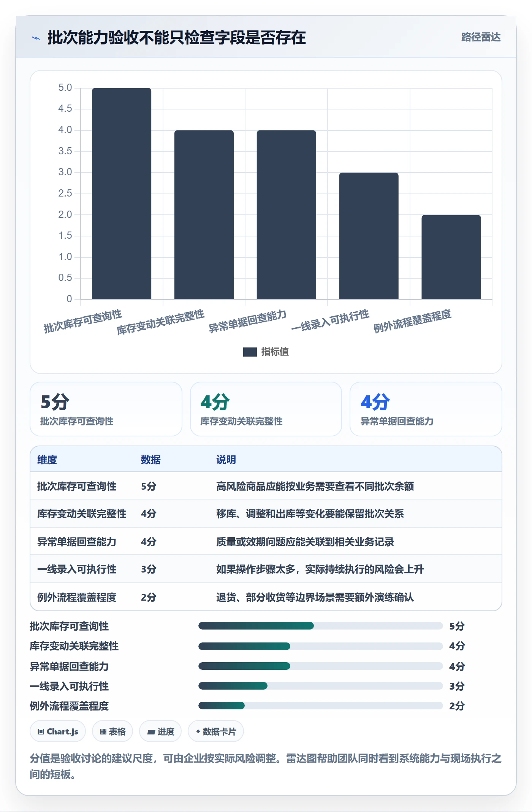Click description 退货、部分收货等边界场景需要额外演练确认
Image resolution: width=532 pixels, height=812 pixels.
point(315,597)
